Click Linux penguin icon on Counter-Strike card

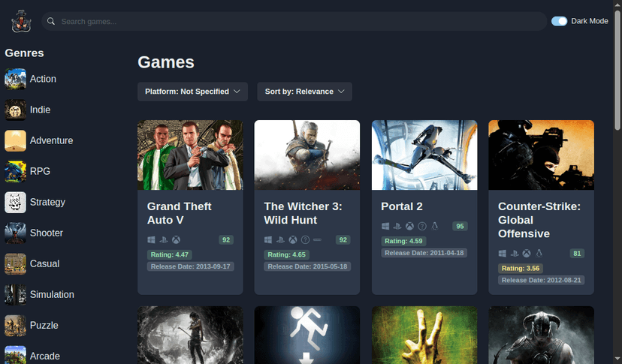pyautogui.click(x=539, y=254)
